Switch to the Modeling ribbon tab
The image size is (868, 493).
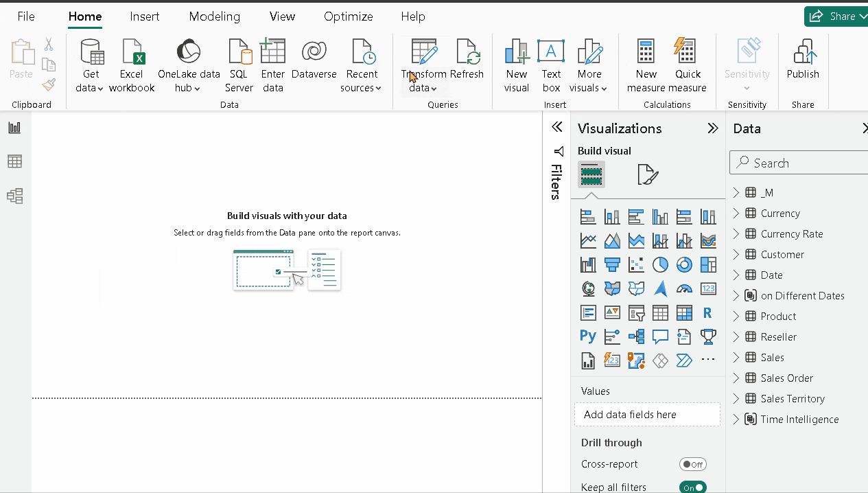215,16
